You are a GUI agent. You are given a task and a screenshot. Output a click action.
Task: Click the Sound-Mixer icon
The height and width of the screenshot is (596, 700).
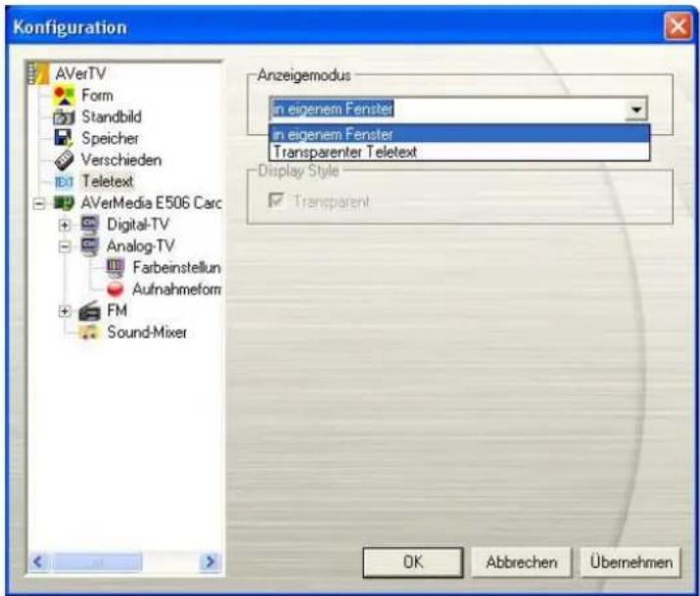(90, 333)
